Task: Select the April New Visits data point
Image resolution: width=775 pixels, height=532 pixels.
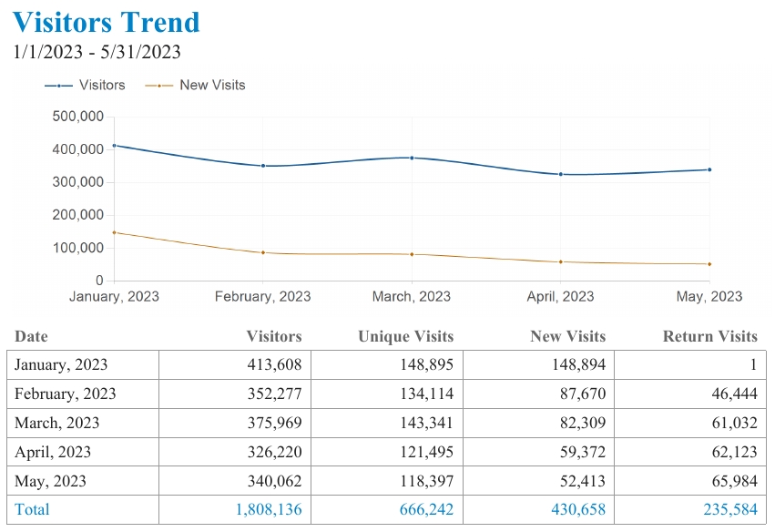Action: tap(560, 261)
